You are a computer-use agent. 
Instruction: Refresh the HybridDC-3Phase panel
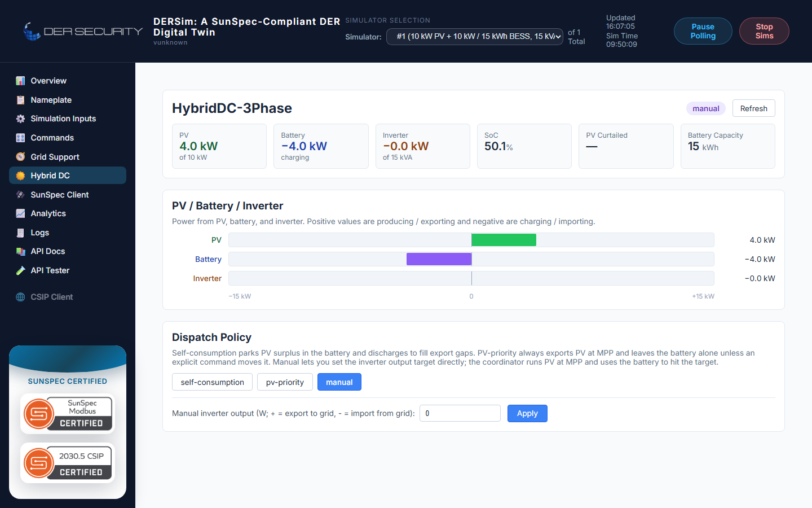pos(754,108)
